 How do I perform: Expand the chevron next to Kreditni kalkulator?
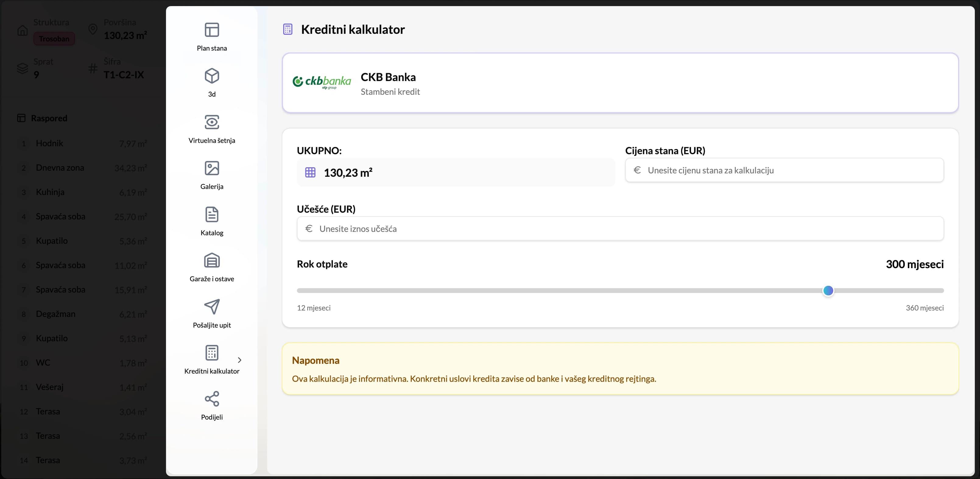tap(240, 360)
